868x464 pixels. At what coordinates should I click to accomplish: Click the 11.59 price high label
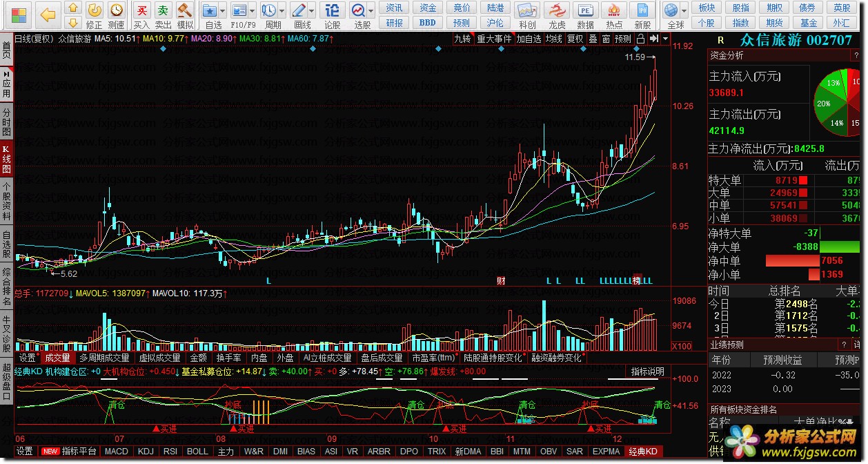point(635,57)
